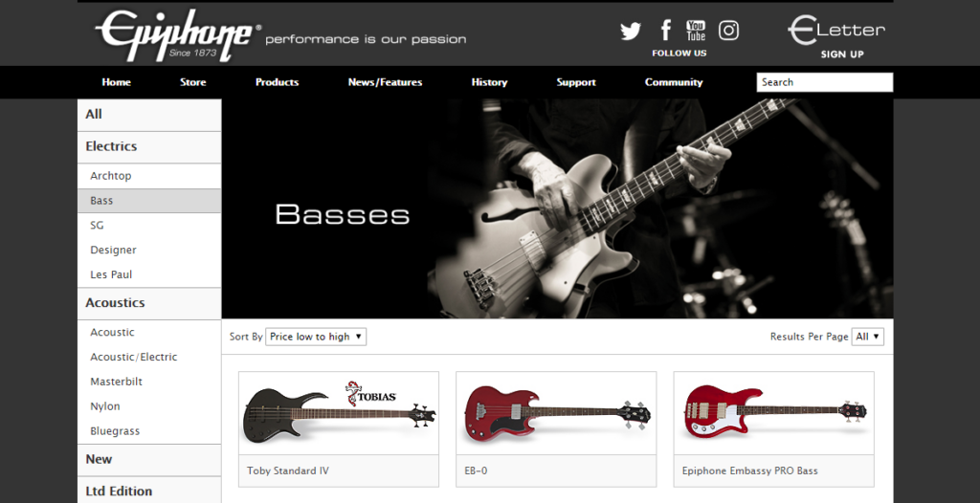Click the E-Letter sign up logo

pos(836,37)
